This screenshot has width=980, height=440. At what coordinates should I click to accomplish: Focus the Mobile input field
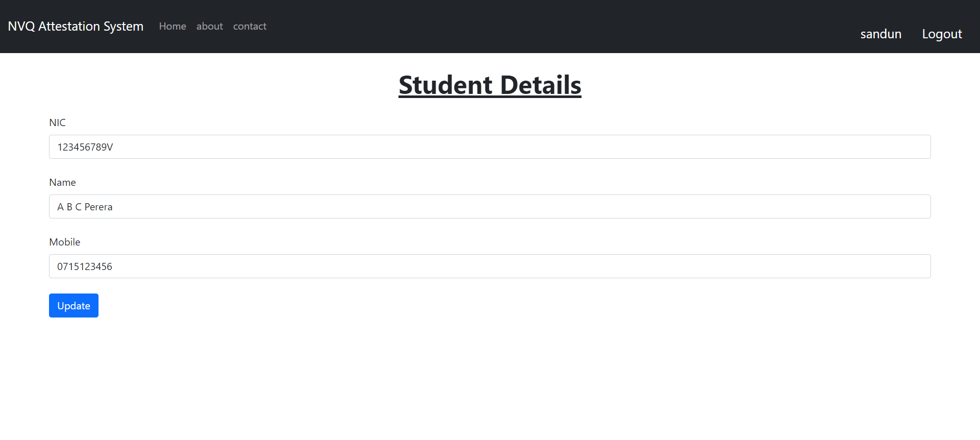point(490,266)
